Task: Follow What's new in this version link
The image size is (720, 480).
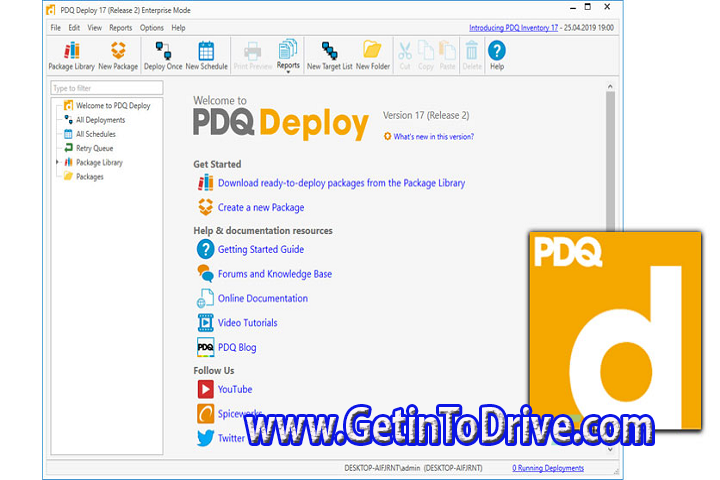Action: point(433,136)
